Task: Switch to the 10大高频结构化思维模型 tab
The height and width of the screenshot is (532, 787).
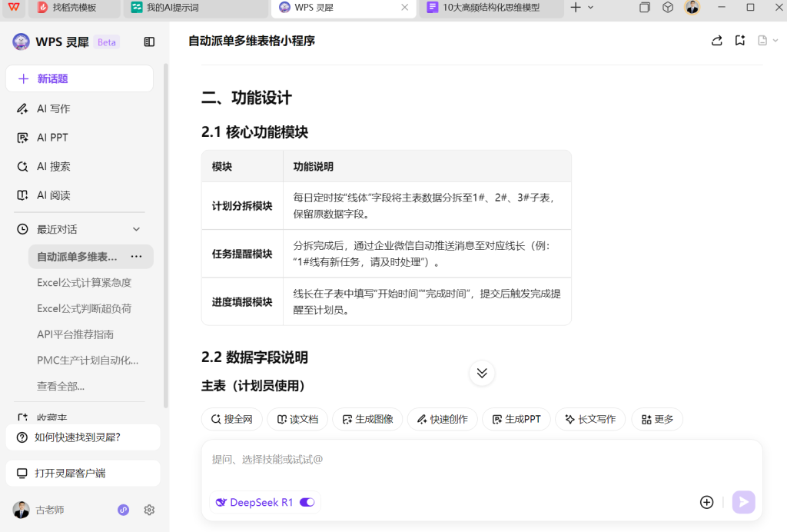Action: (491, 8)
